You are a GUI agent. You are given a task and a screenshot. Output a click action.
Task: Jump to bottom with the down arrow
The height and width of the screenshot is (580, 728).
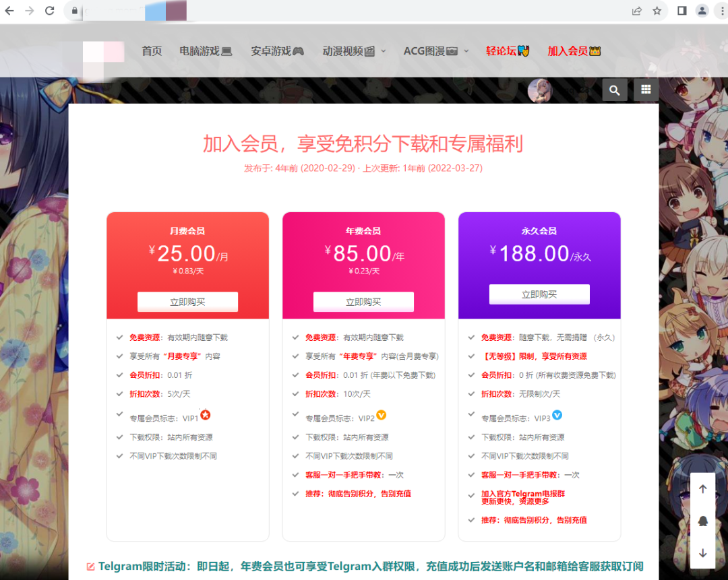click(703, 553)
